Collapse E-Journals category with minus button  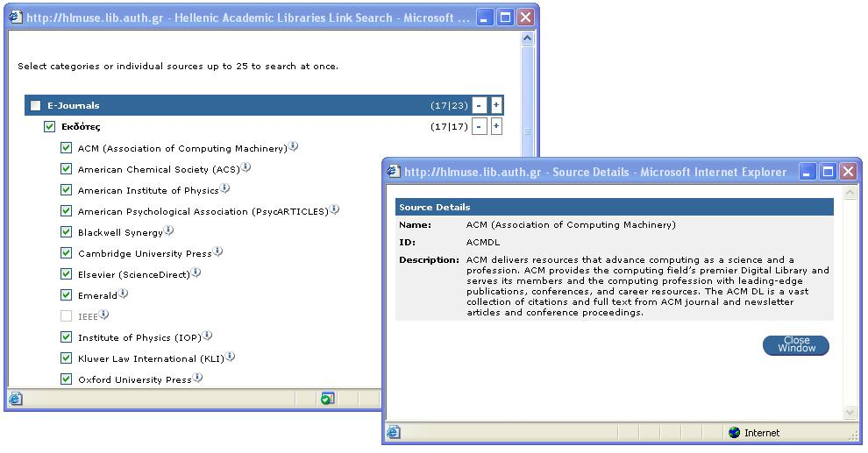click(x=480, y=105)
